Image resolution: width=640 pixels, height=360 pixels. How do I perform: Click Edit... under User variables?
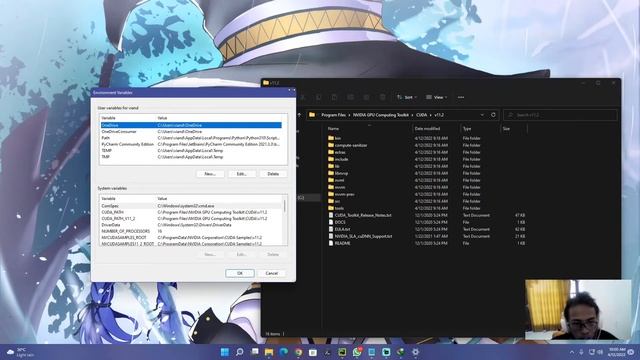tap(241, 174)
